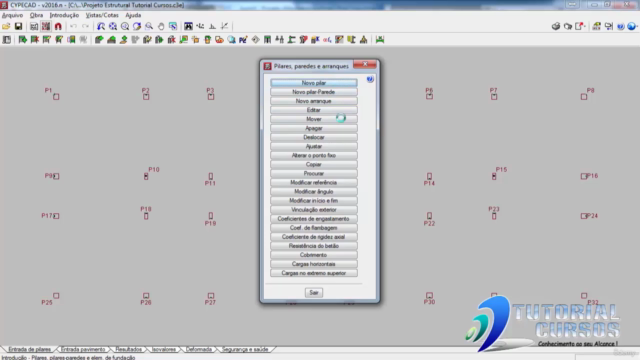Click the Copiar button
The image size is (640, 360).
coord(313,164)
